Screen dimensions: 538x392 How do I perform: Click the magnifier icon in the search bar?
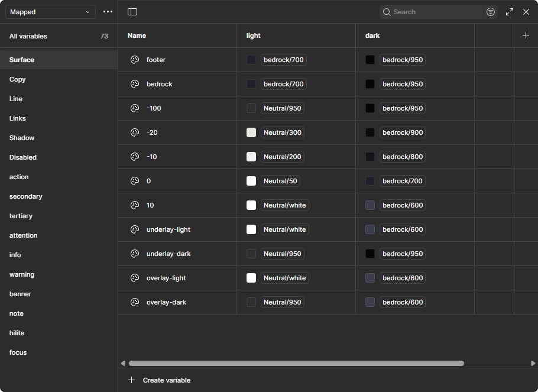tap(387, 12)
